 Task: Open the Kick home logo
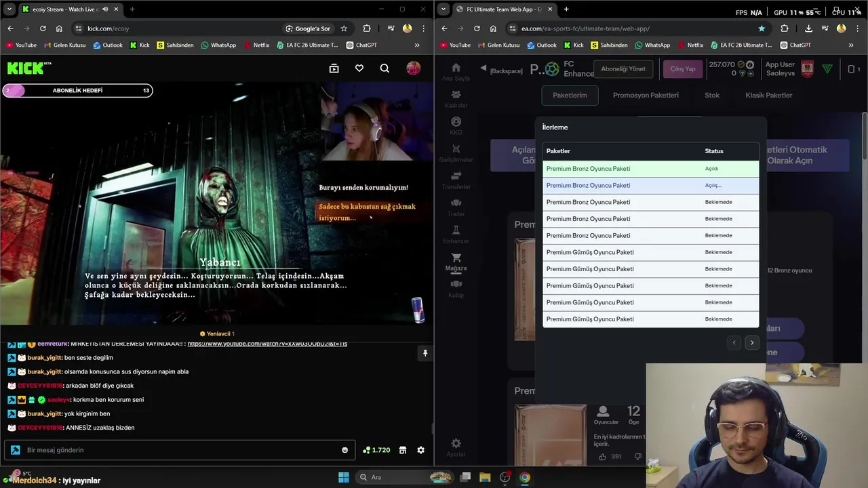[x=29, y=68]
